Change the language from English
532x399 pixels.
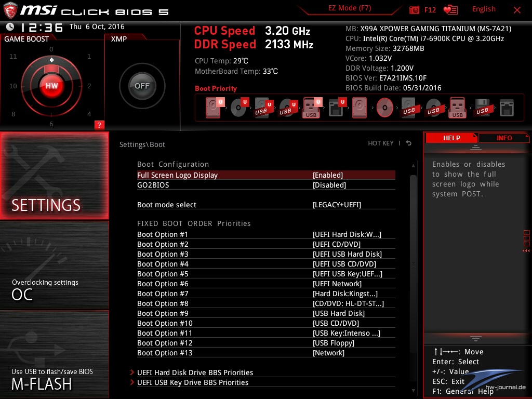(x=484, y=9)
